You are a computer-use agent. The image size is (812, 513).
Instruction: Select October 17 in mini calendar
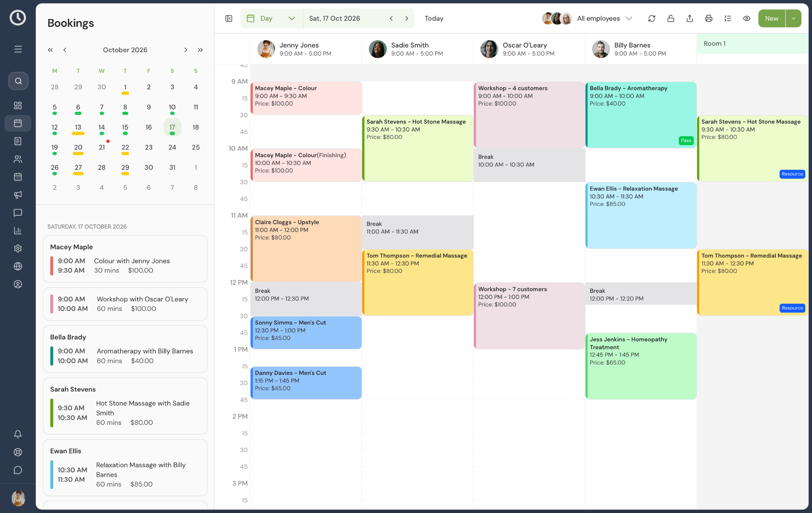(172, 128)
